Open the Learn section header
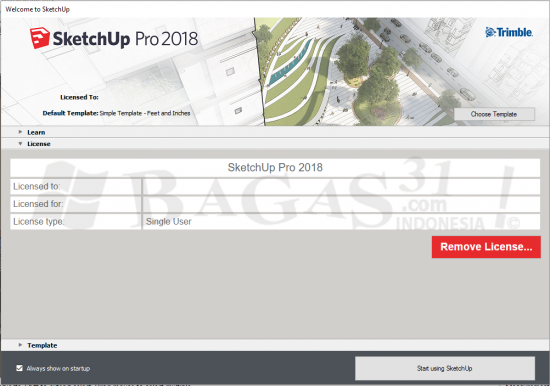 (x=274, y=132)
